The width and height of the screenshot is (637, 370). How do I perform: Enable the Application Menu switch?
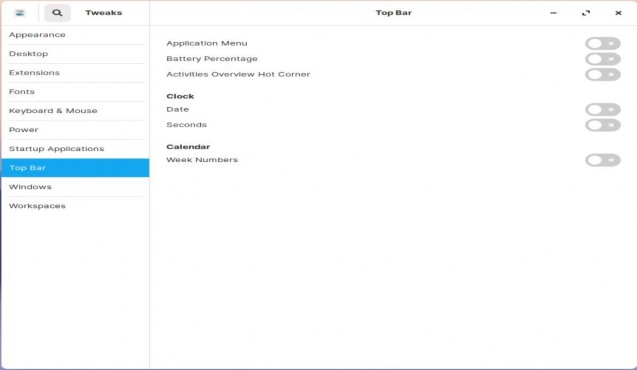(602, 43)
